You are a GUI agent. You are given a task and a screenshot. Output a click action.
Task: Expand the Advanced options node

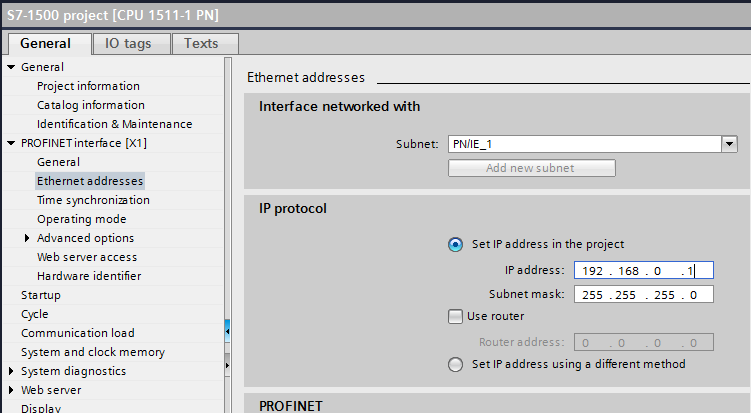tap(27, 238)
